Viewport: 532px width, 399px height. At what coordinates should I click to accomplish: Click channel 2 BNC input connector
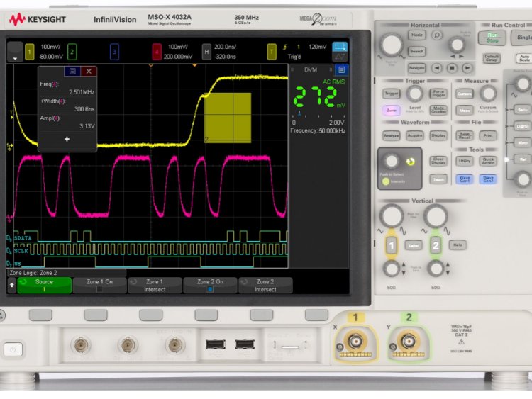(x=408, y=341)
